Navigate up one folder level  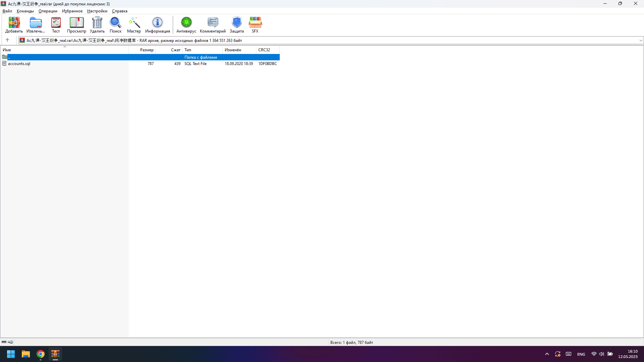point(7,40)
